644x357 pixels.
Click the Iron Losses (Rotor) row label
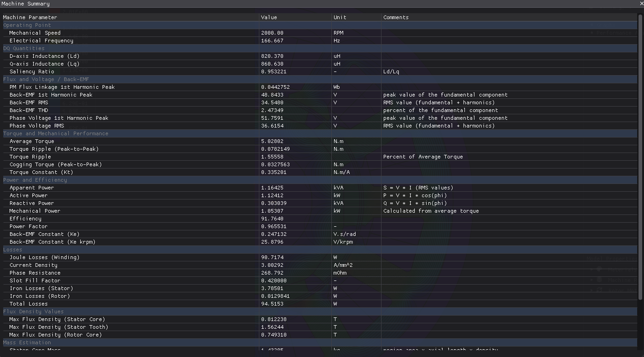(x=40, y=296)
